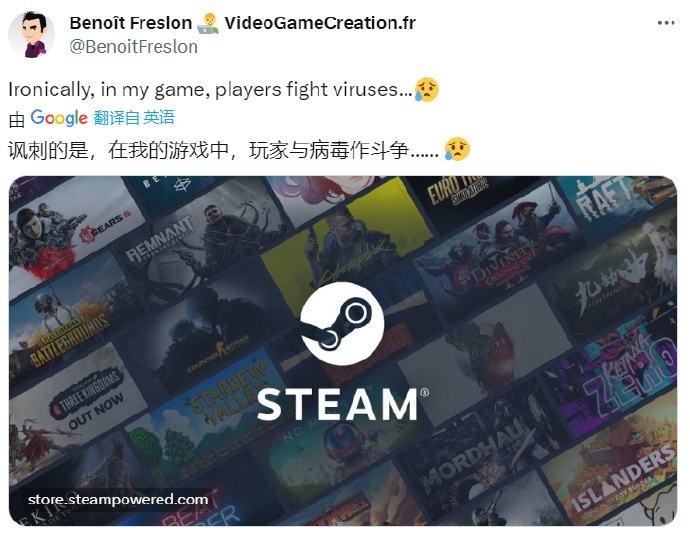Open the store.steampowered.com link label
Viewport: 690px width, 539px height.
pyautogui.click(x=118, y=499)
